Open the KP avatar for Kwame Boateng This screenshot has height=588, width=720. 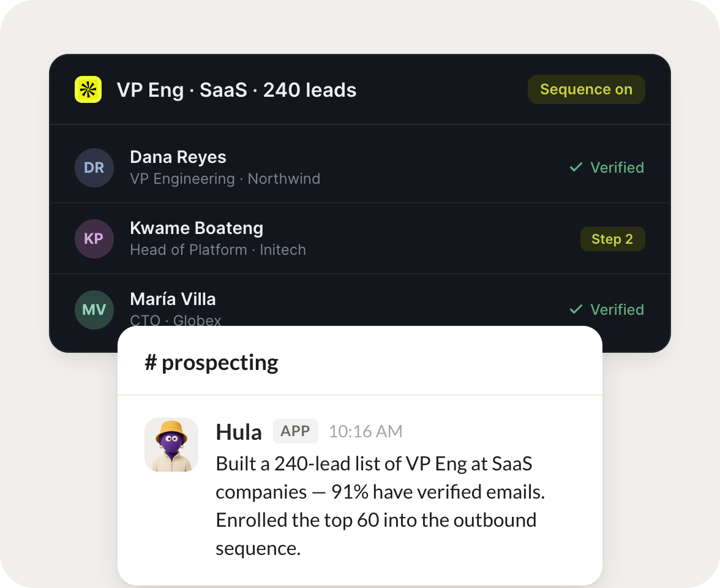pyautogui.click(x=94, y=239)
